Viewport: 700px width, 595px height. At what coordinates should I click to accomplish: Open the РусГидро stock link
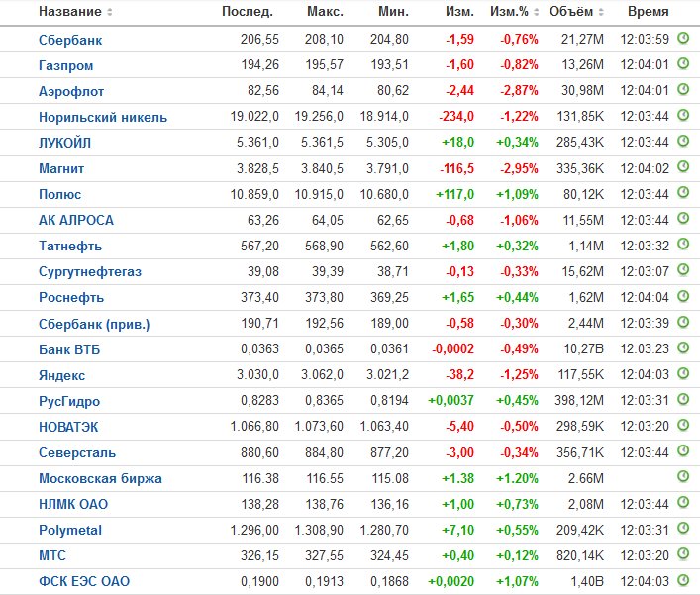[x=69, y=401]
